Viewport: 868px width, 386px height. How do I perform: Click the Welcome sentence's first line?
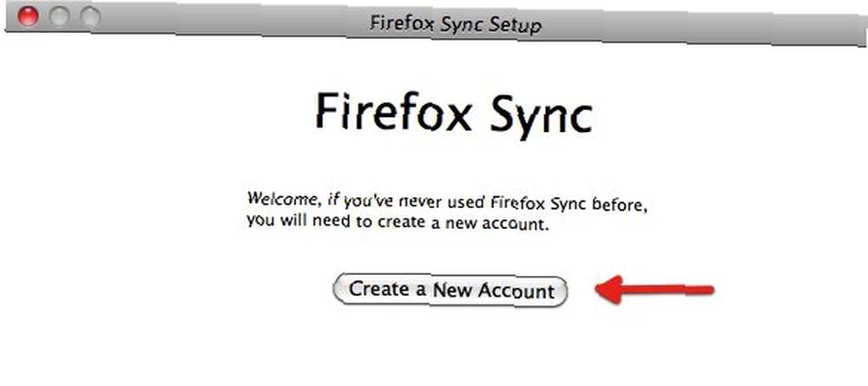[446, 202]
